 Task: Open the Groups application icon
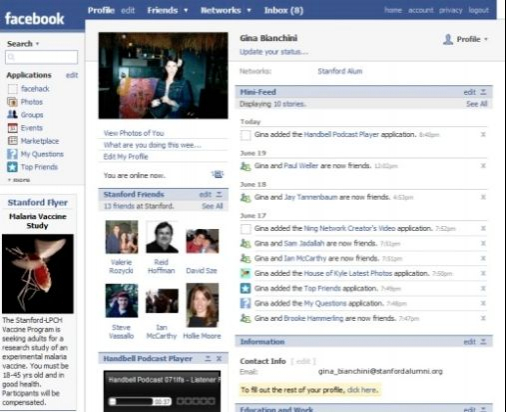12,115
